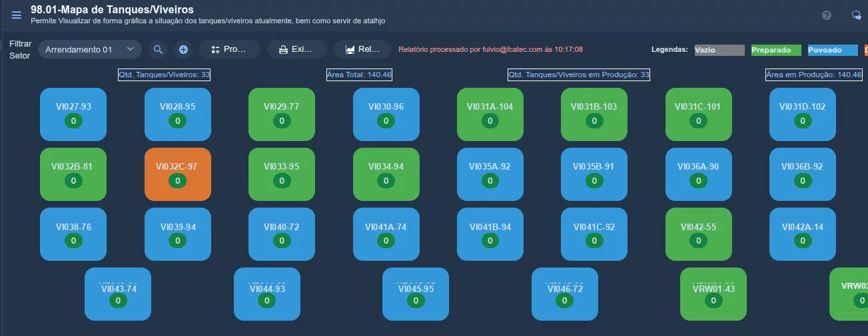Select tank card VI036A-90

point(699,174)
